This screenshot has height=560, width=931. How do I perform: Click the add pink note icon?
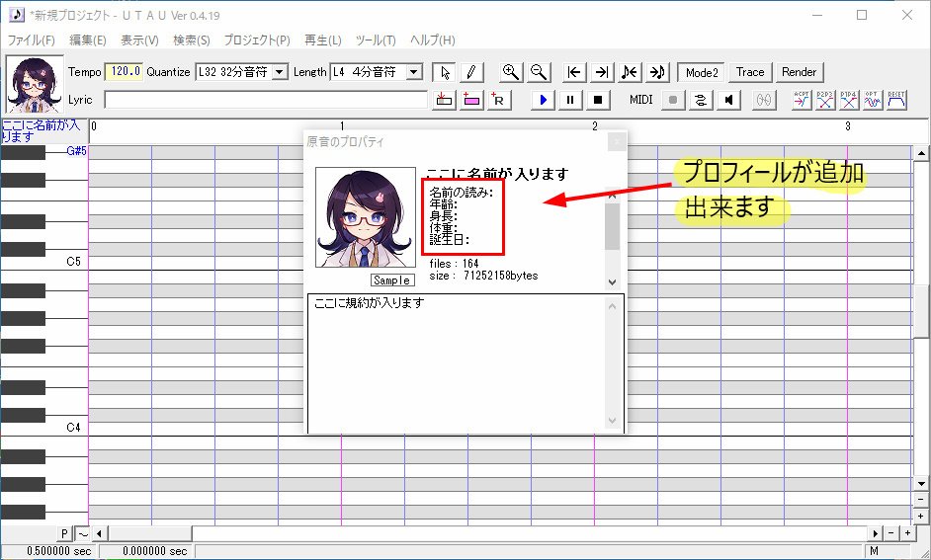[471, 101]
